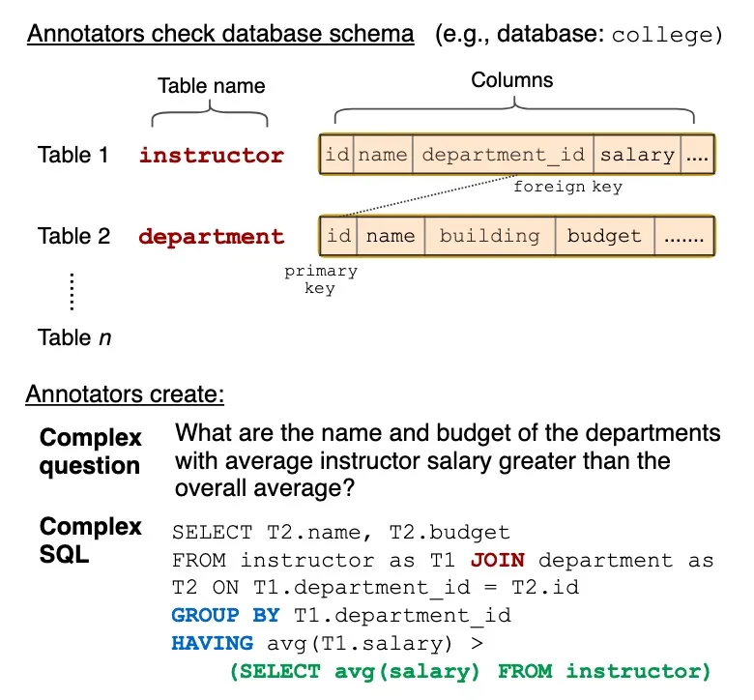Click the green subquery SELECT avg(salary)

tap(355, 671)
